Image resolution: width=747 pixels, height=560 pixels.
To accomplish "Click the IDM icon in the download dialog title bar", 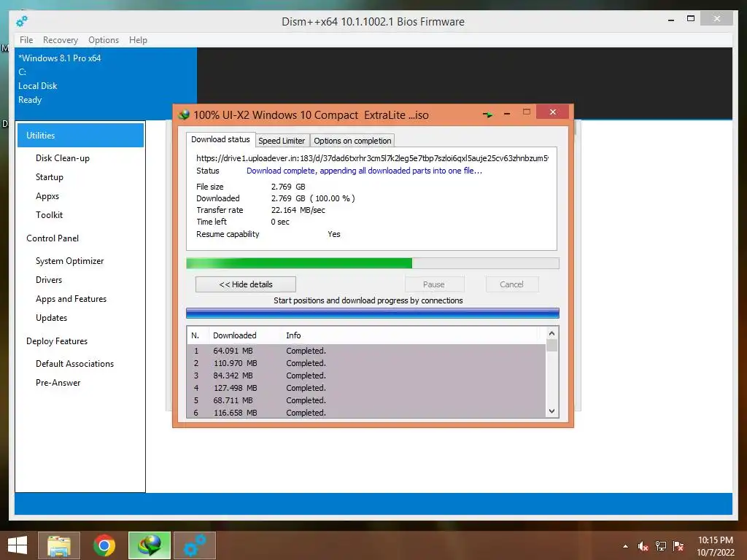I will [184, 114].
